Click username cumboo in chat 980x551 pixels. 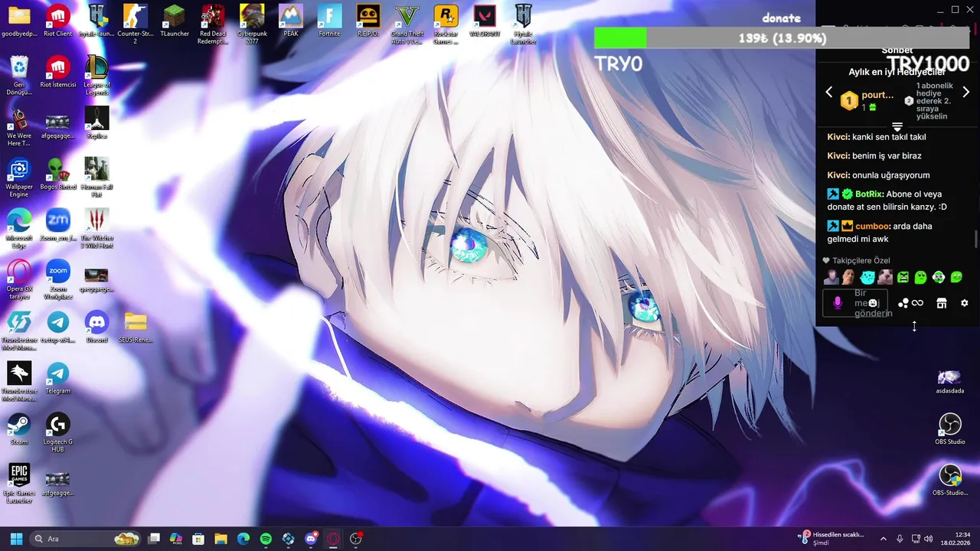click(x=872, y=227)
